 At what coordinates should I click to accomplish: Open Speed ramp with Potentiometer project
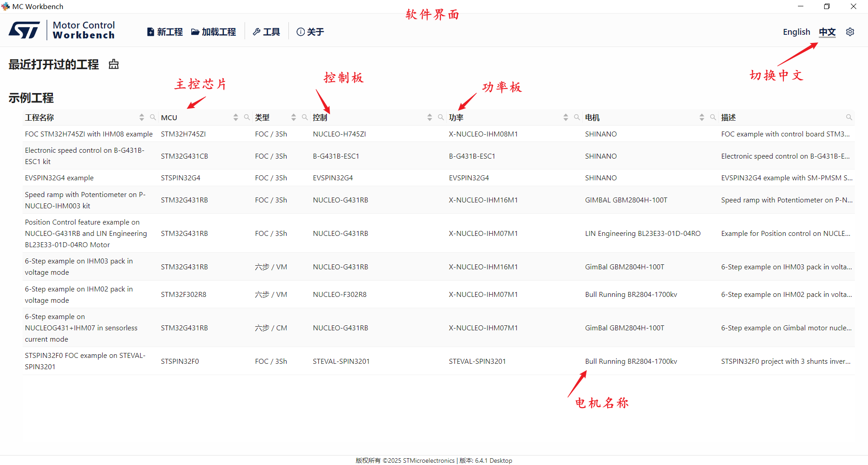tap(85, 200)
